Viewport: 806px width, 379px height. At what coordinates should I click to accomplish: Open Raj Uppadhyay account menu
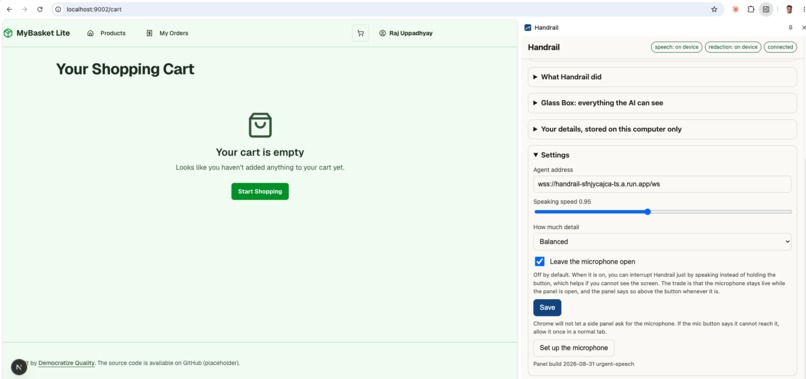(406, 33)
